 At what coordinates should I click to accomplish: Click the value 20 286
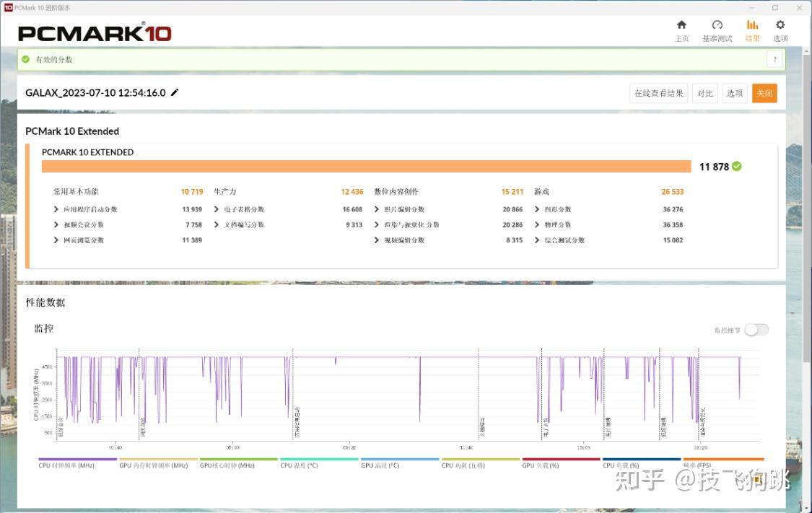click(x=512, y=224)
